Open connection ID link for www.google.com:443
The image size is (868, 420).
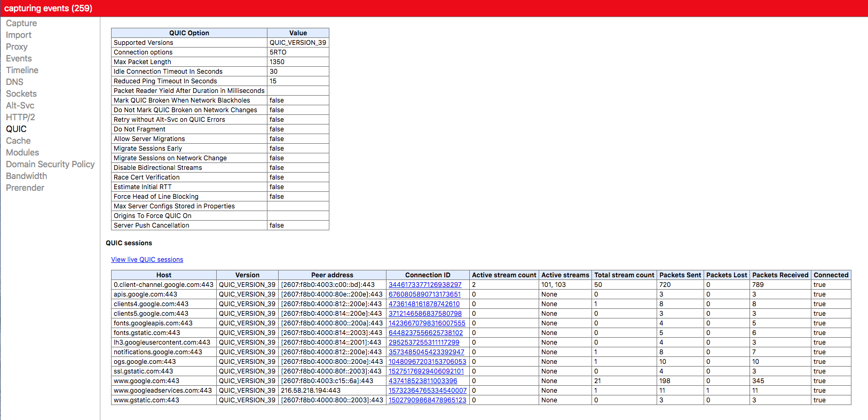pos(423,381)
